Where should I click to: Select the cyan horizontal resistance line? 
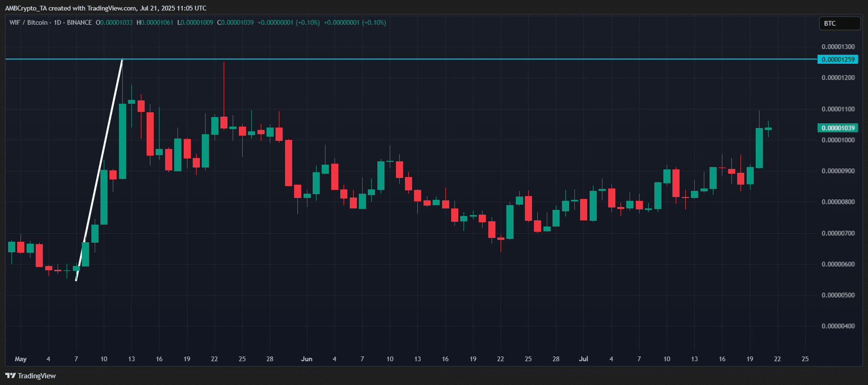tap(428, 59)
